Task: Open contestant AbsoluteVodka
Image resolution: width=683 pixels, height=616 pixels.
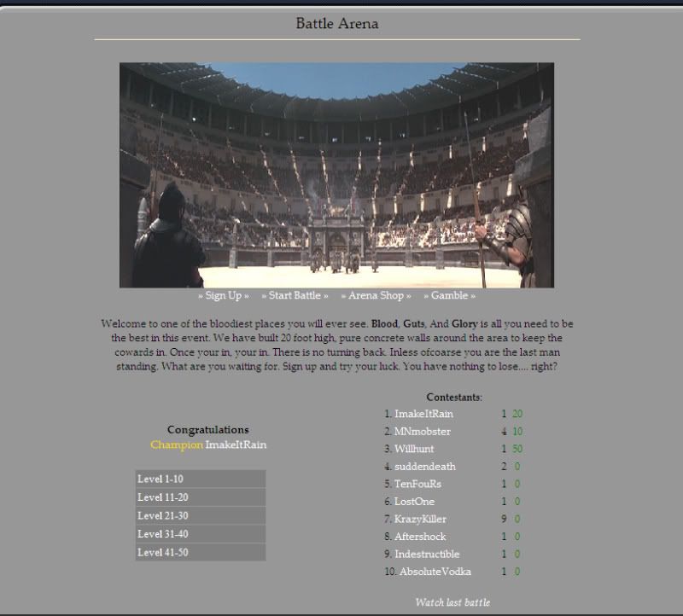Action: click(435, 572)
